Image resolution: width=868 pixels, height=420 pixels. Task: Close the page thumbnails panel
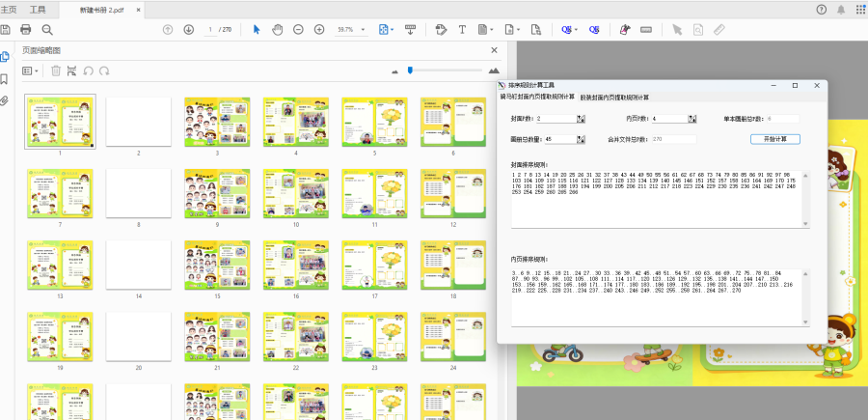(x=495, y=50)
